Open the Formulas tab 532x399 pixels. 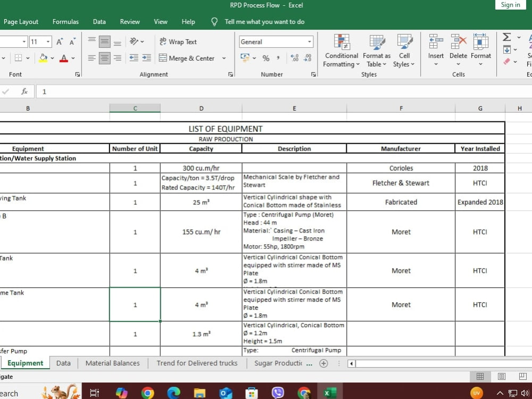tap(65, 22)
